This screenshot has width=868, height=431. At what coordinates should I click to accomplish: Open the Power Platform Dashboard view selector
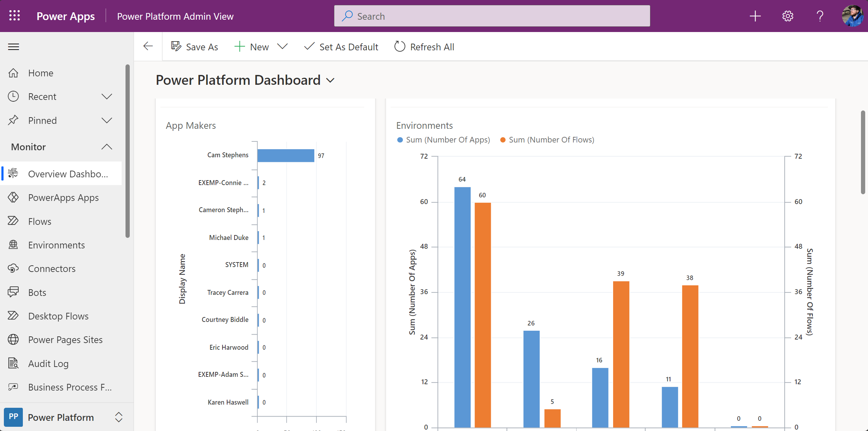pyautogui.click(x=245, y=80)
